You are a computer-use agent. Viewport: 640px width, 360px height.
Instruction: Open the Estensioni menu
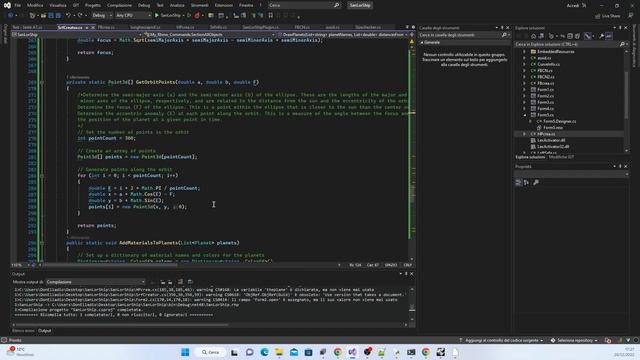coord(224,5)
